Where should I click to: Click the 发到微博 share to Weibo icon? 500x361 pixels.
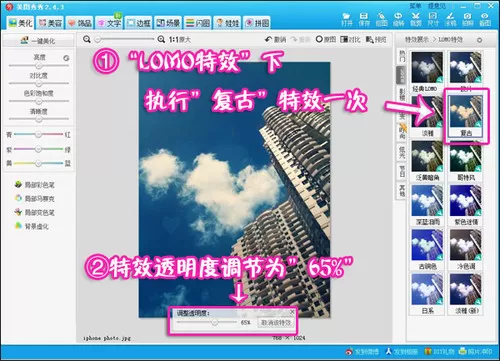(362, 352)
